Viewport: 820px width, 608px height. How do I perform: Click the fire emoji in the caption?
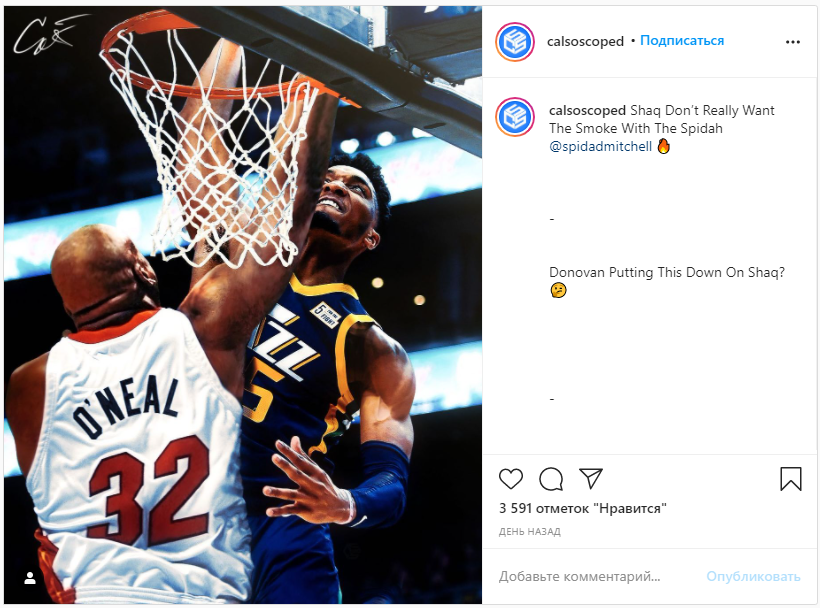664,146
